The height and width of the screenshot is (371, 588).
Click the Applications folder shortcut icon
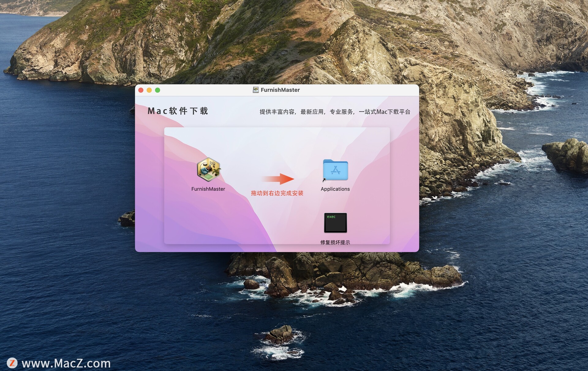pyautogui.click(x=335, y=170)
